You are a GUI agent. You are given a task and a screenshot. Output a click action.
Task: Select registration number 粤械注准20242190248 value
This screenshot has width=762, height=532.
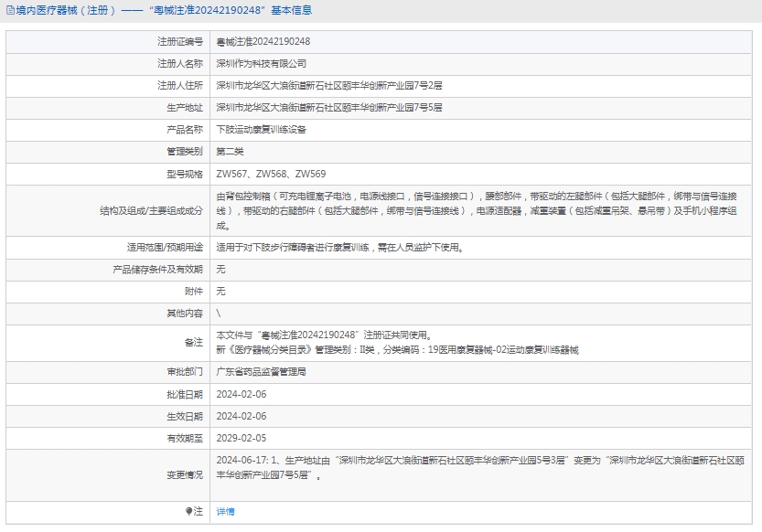(x=263, y=42)
